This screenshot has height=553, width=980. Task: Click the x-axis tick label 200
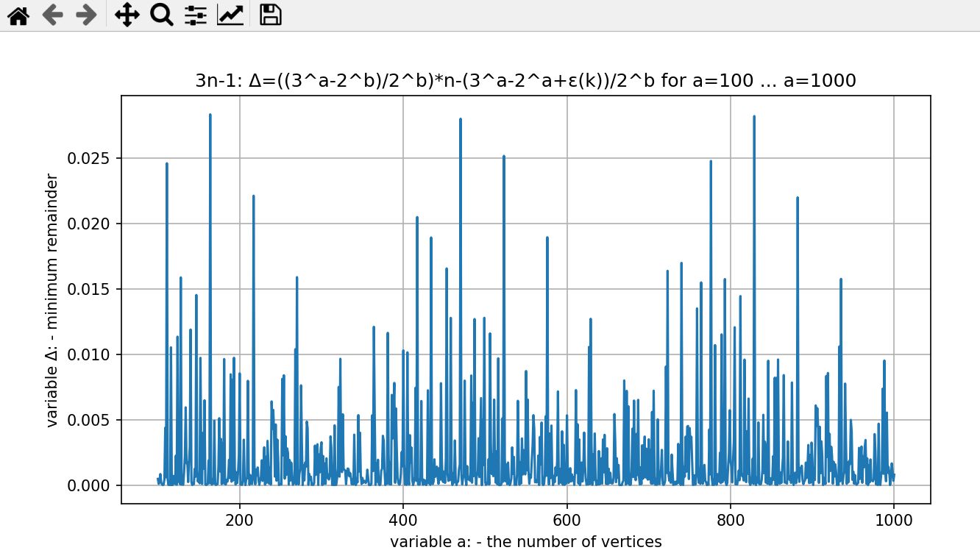tap(240, 518)
